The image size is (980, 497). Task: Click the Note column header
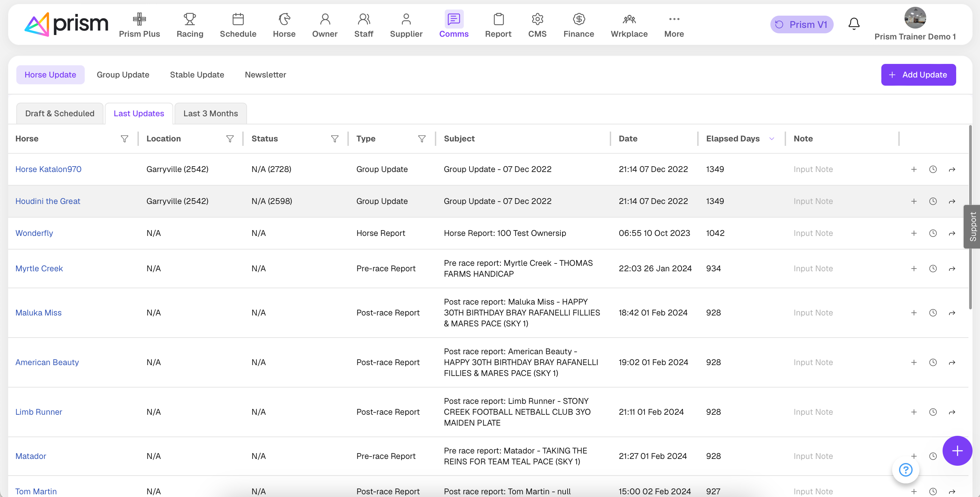[803, 139]
